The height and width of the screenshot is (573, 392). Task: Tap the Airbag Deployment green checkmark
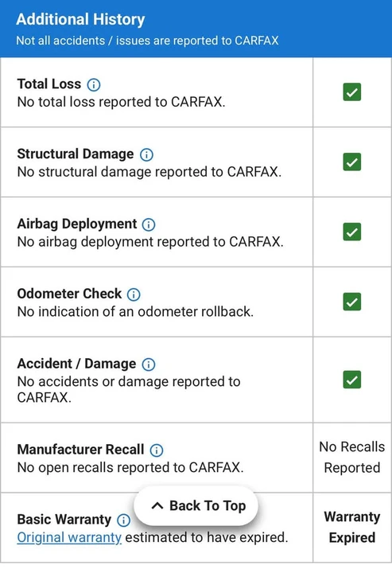pyautogui.click(x=352, y=232)
